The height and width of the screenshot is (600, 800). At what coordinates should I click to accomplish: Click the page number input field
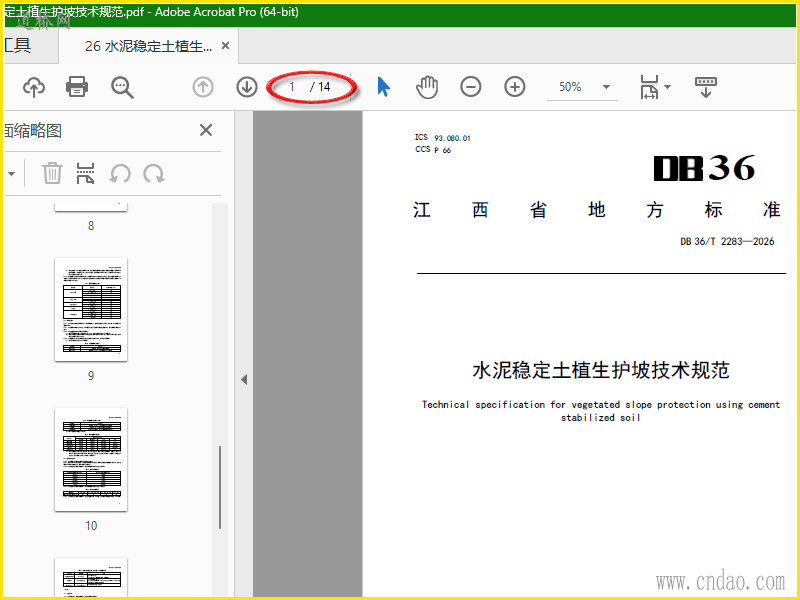tap(292, 87)
